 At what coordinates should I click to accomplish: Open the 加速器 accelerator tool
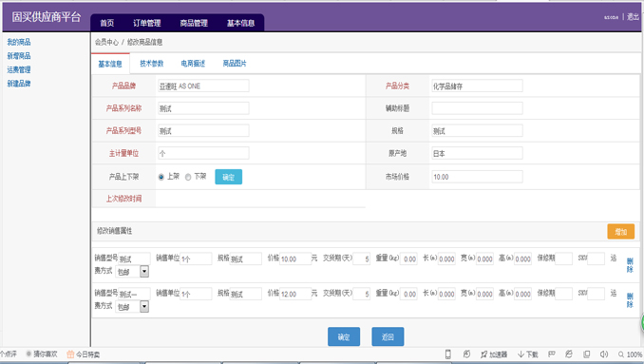pyautogui.click(x=494, y=354)
